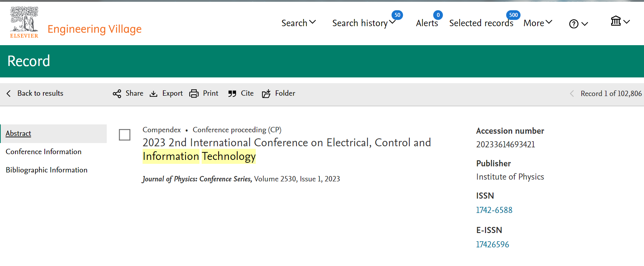The image size is (644, 266).
Task: Click the highlighted word Technology in title
Action: [229, 156]
